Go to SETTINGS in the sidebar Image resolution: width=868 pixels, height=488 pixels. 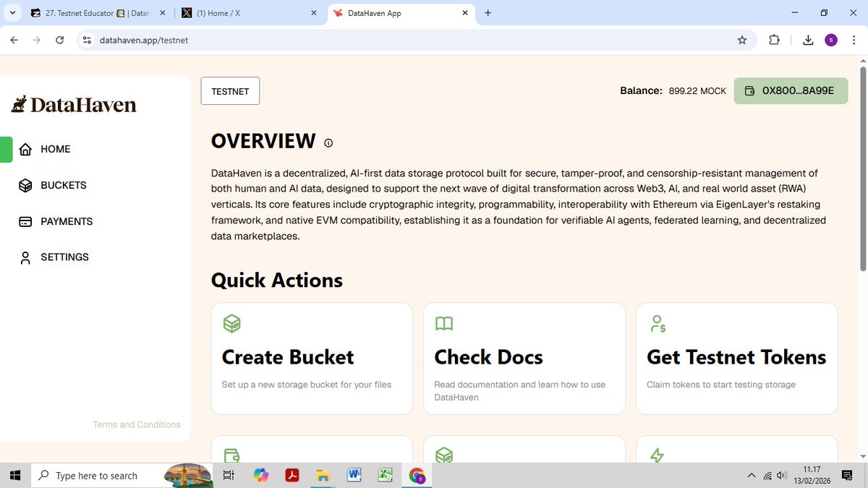click(64, 257)
